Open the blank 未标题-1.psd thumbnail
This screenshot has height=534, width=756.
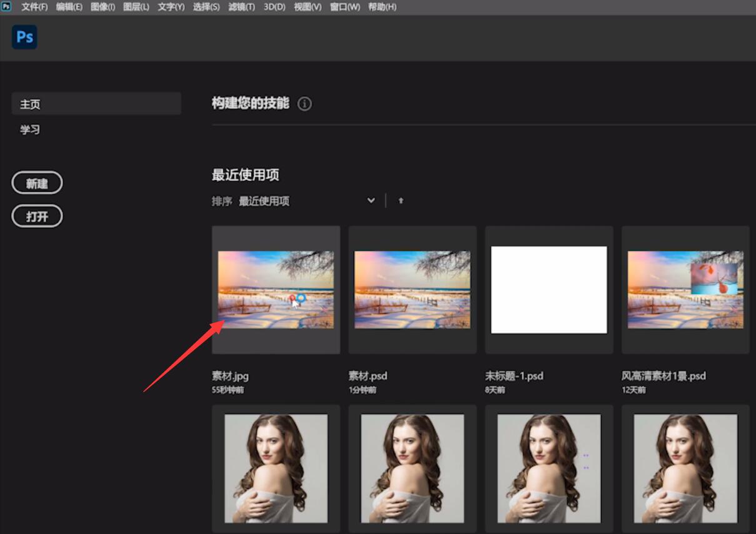point(549,290)
